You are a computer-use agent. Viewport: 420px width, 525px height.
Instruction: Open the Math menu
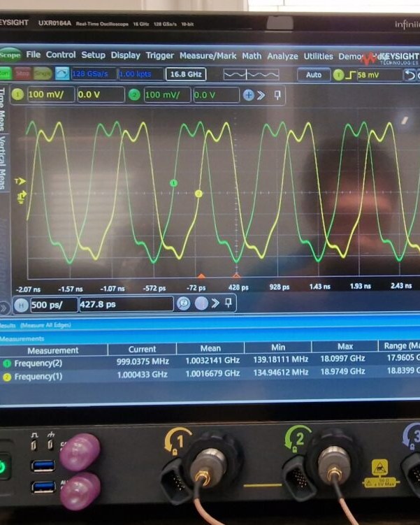[252, 56]
